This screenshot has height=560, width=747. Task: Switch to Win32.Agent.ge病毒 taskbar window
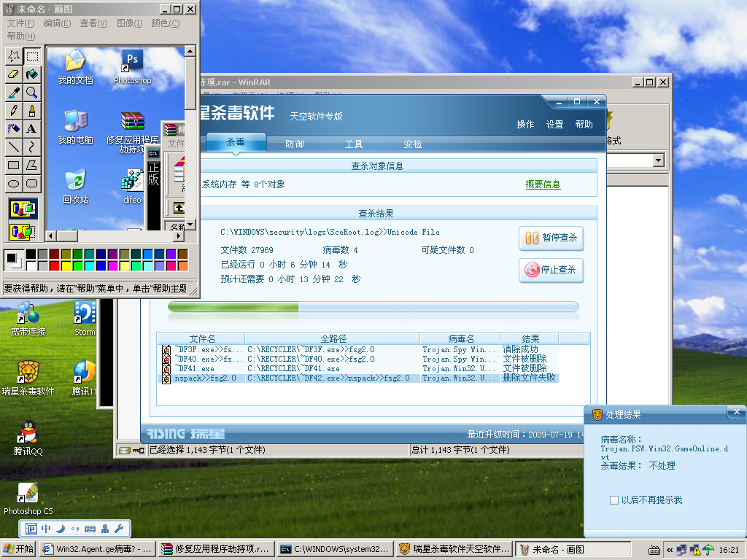tap(98, 549)
